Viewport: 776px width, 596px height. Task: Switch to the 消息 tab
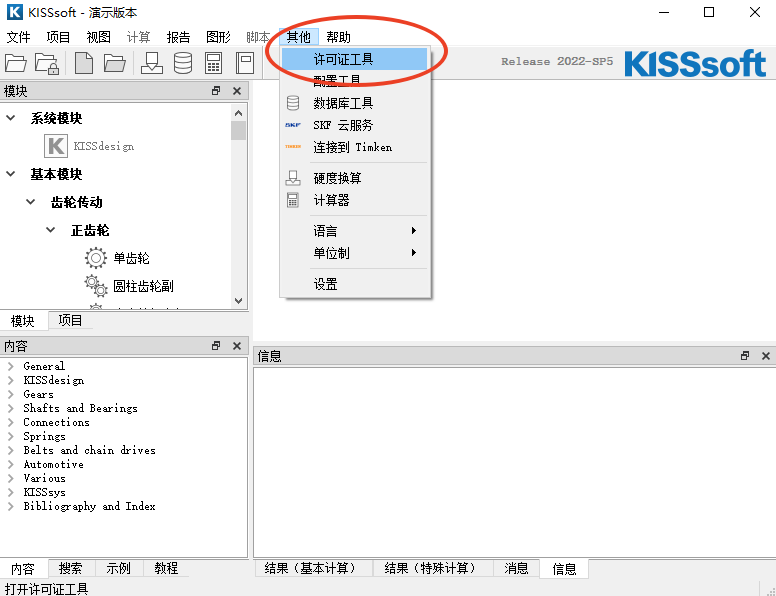(516, 568)
